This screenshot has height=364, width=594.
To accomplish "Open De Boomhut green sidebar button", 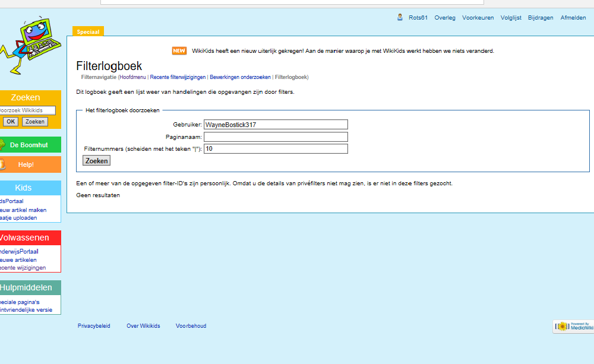I will coord(30,145).
